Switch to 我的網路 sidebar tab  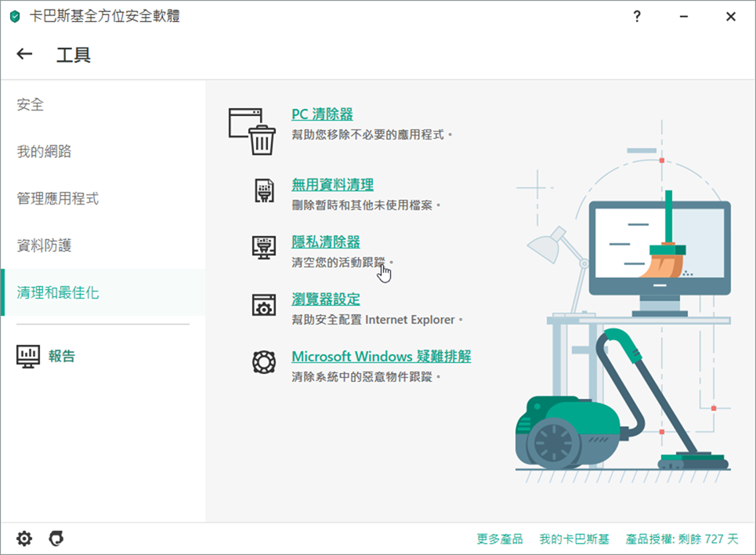pyautogui.click(x=44, y=151)
